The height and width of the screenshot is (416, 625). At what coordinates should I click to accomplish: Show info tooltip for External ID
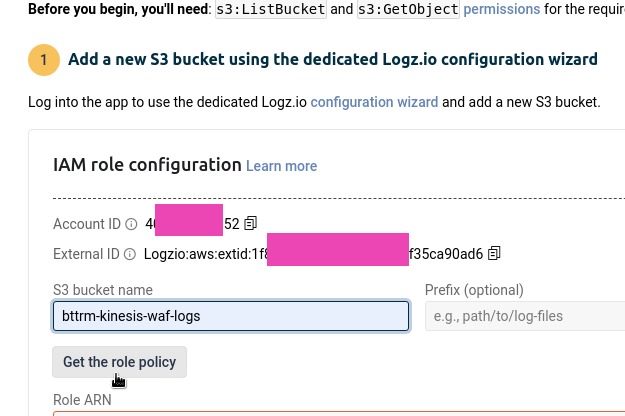(x=130, y=254)
